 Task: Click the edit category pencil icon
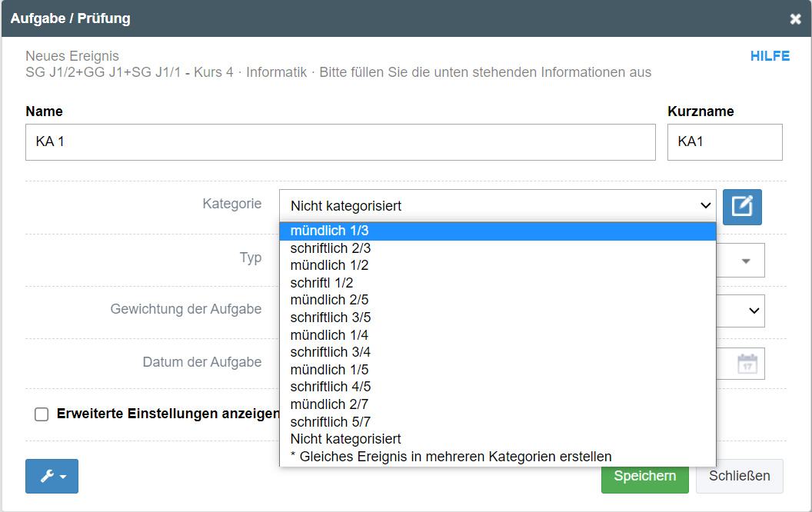[x=742, y=206]
